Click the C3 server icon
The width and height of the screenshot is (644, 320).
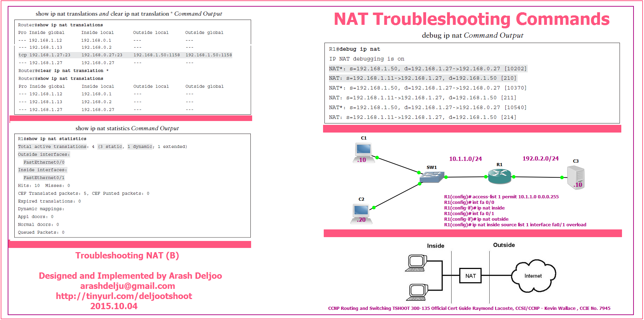click(x=576, y=178)
